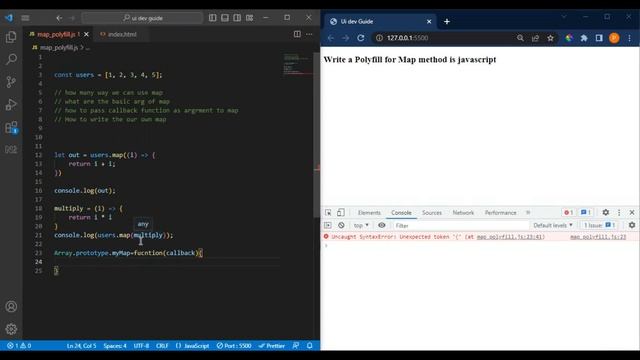Viewport: 640px width, 360px height.
Task: Go back using VS Code navigation arrow
Action: (x=59, y=18)
